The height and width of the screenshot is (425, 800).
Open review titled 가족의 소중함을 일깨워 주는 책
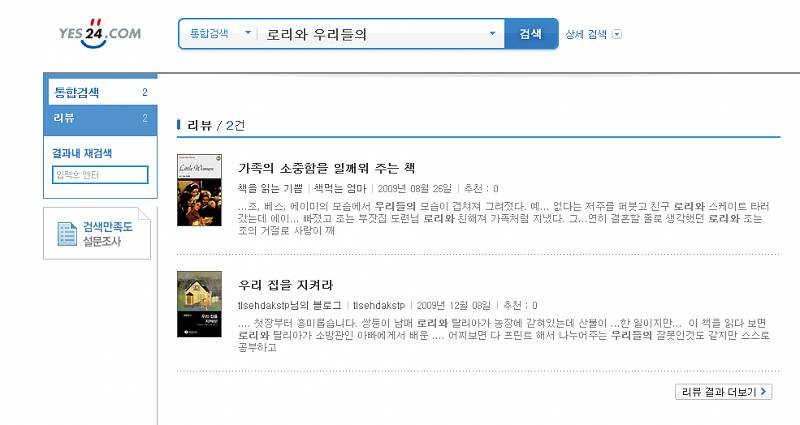pyautogui.click(x=327, y=168)
